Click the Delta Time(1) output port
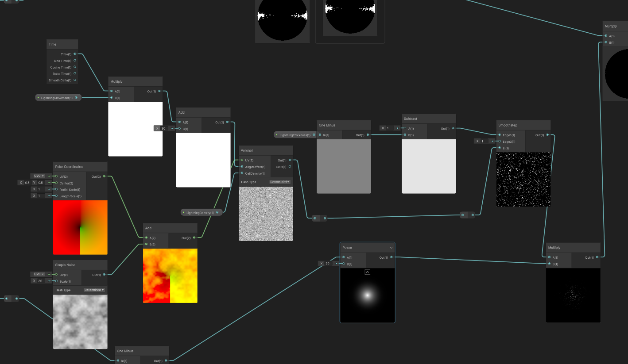This screenshot has width=628, height=364. tap(74, 73)
